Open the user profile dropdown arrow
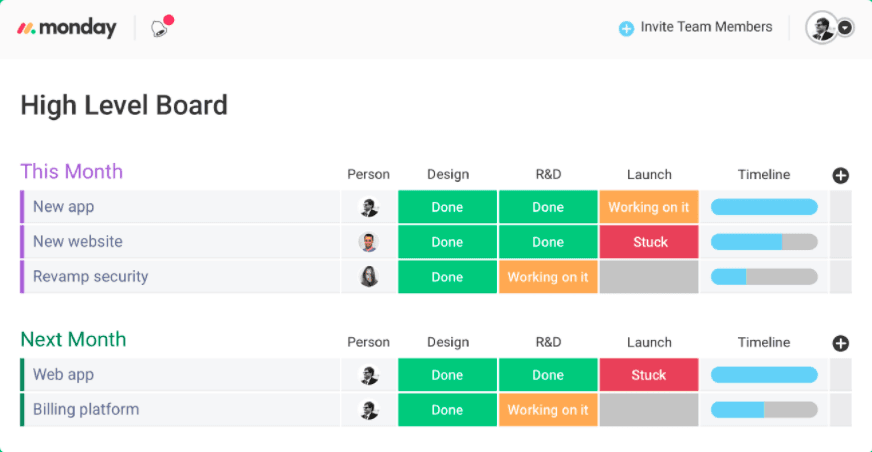The image size is (872, 452). click(845, 28)
